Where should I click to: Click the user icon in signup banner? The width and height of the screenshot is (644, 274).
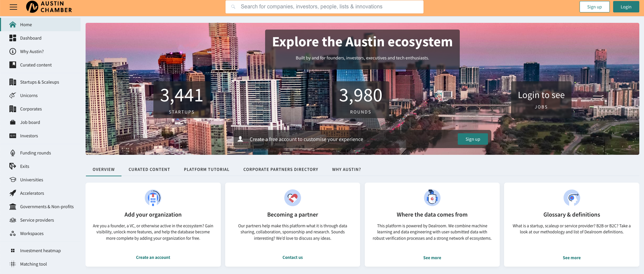click(240, 139)
